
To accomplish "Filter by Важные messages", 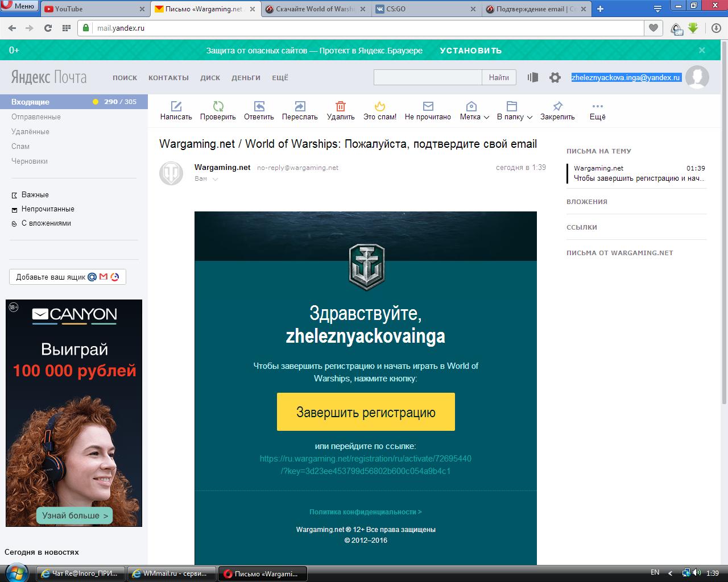I will coord(35,194).
